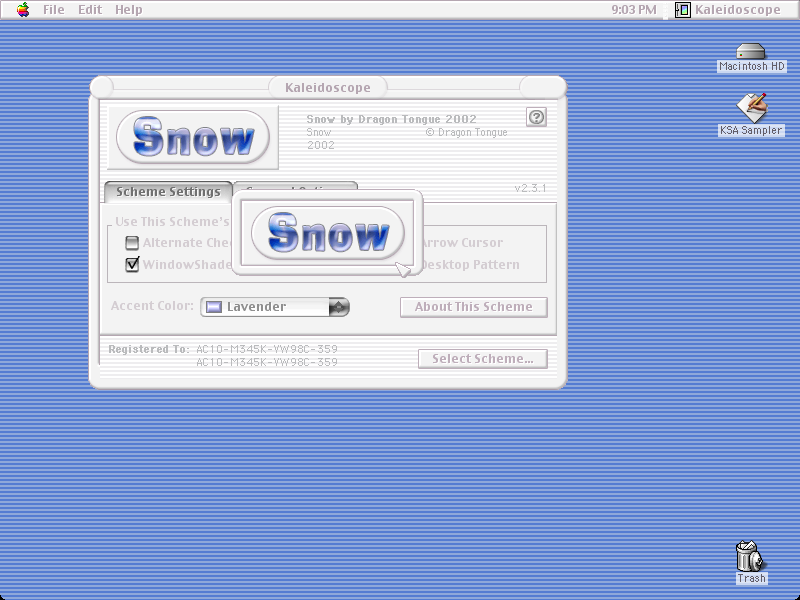
Task: Click the Accent Color popup arrows
Action: (339, 307)
